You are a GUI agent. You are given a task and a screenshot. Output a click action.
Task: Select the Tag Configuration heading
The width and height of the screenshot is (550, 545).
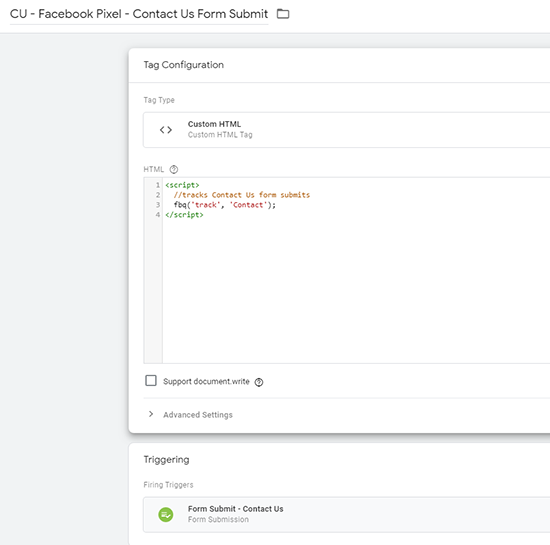183,65
